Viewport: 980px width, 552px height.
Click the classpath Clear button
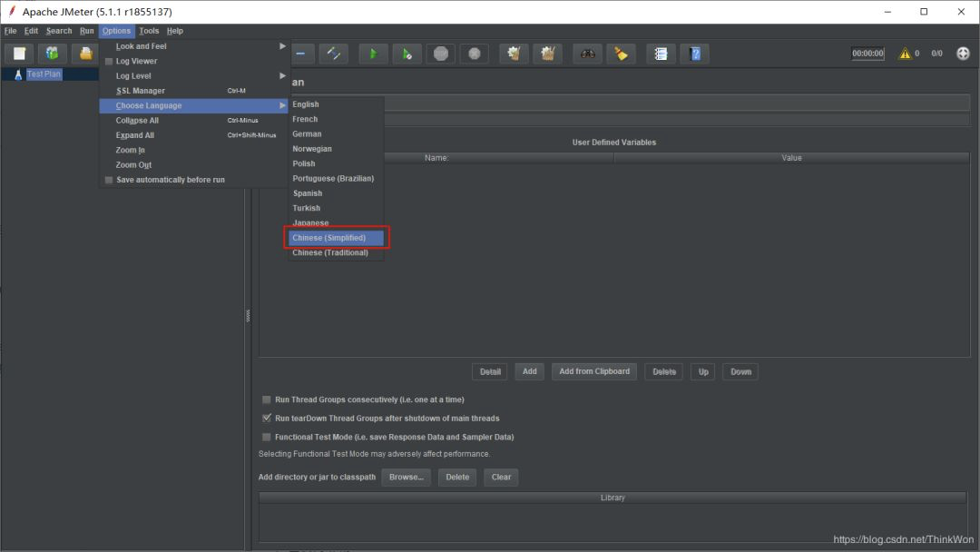coord(501,477)
